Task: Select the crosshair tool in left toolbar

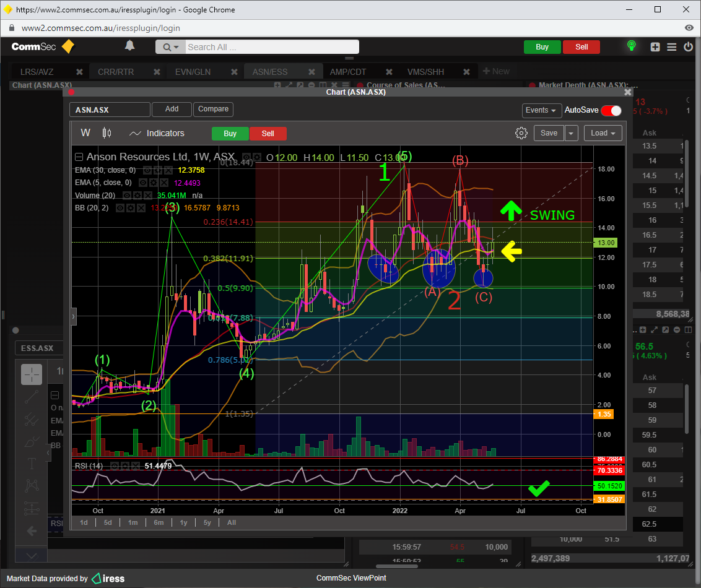Action: click(32, 374)
